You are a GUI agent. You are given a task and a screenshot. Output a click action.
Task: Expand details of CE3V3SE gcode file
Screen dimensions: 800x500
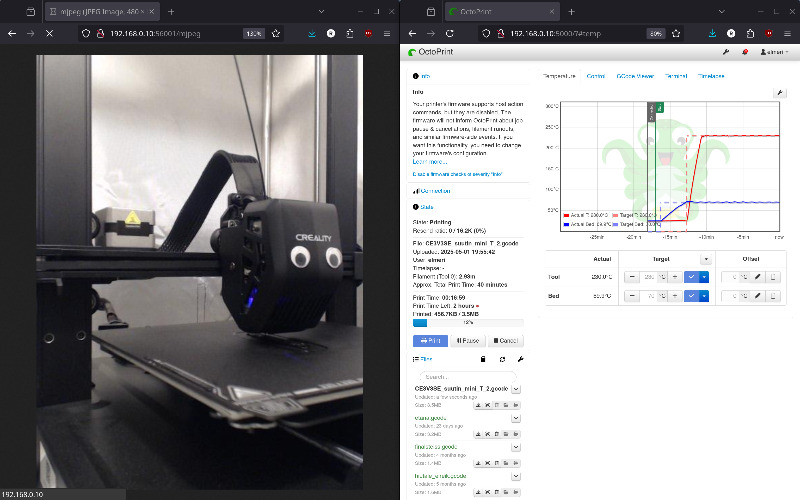pos(515,389)
